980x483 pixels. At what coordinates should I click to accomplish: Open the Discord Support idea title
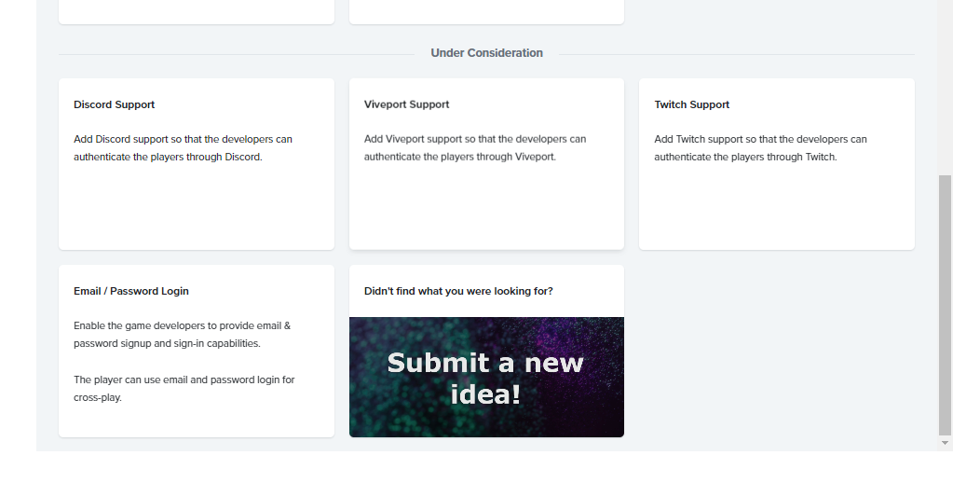115,104
